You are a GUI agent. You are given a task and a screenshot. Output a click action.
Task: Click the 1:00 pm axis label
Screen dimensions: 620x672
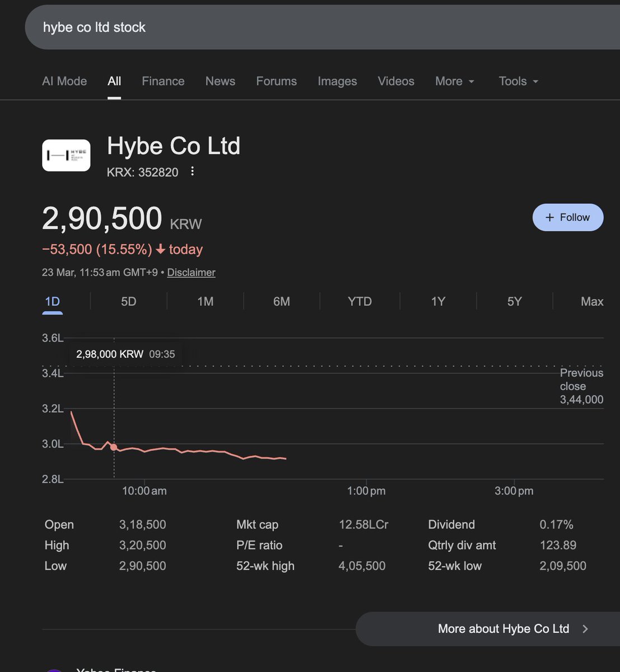point(366,491)
